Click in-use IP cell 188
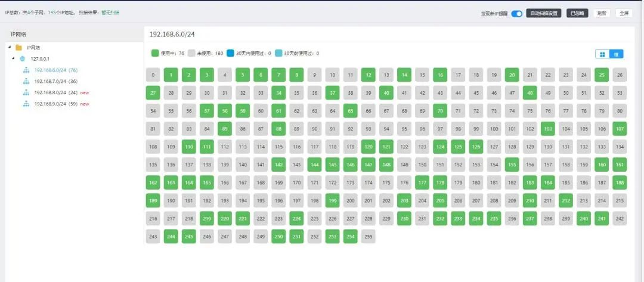This screenshot has height=282, width=644. click(620, 182)
